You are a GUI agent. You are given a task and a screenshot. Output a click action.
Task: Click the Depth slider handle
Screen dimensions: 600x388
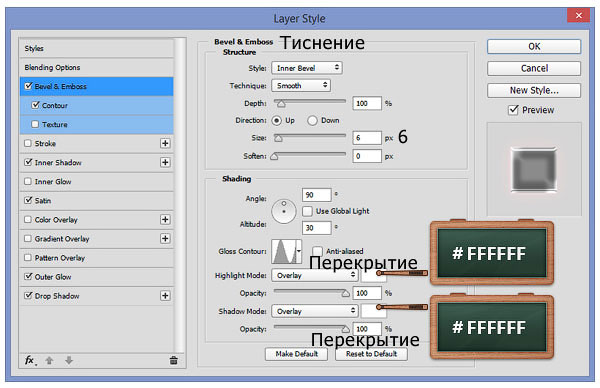pyautogui.click(x=281, y=104)
